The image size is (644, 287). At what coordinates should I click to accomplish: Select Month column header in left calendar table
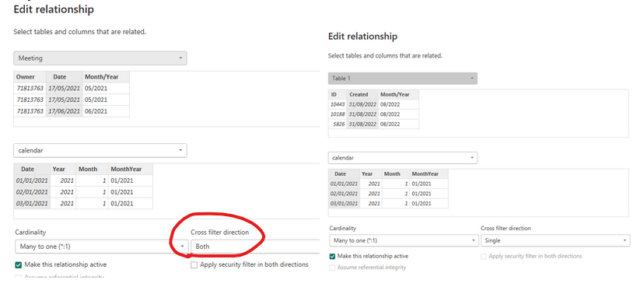click(92, 169)
